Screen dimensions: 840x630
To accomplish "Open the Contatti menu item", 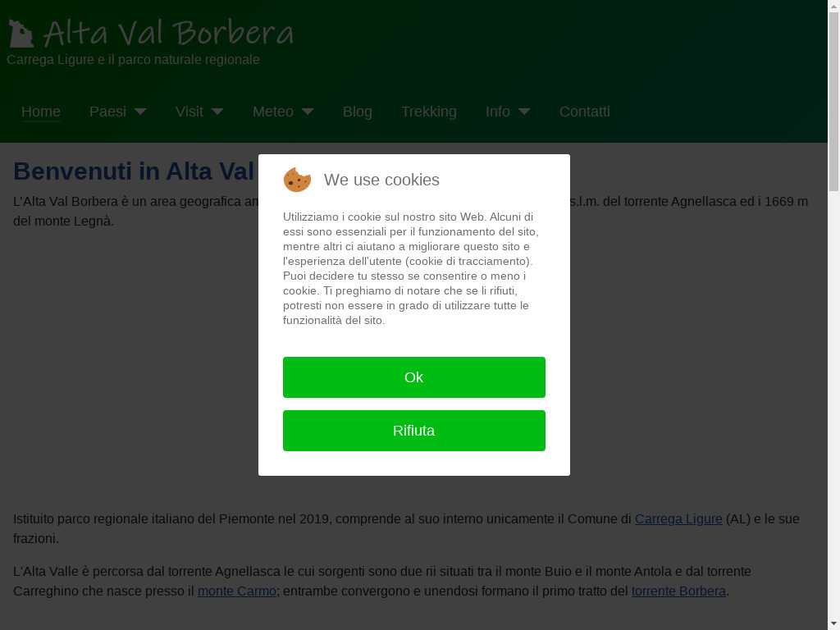I will coord(584,112).
